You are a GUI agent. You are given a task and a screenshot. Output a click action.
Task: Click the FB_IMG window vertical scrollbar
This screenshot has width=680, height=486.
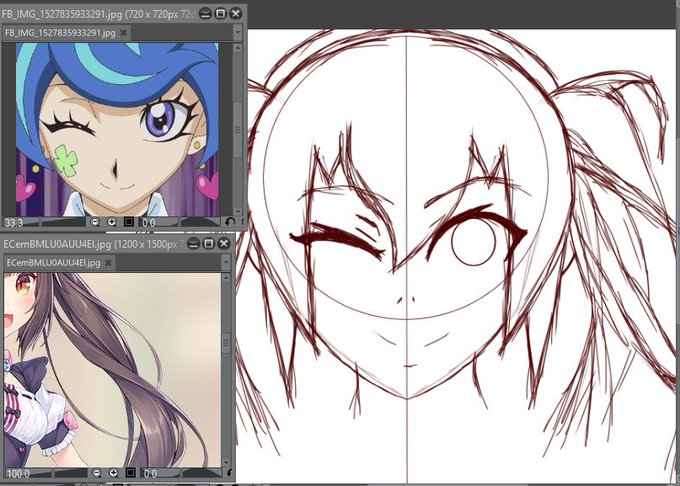pyautogui.click(x=238, y=129)
